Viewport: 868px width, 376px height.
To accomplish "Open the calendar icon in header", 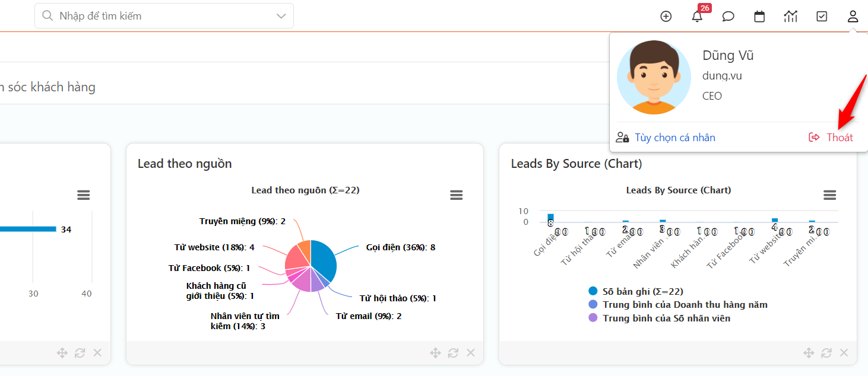I will click(x=759, y=17).
